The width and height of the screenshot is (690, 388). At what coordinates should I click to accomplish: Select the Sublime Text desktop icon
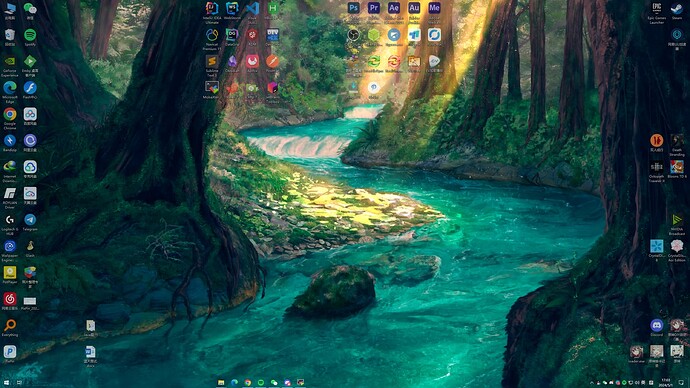pyautogui.click(x=212, y=61)
